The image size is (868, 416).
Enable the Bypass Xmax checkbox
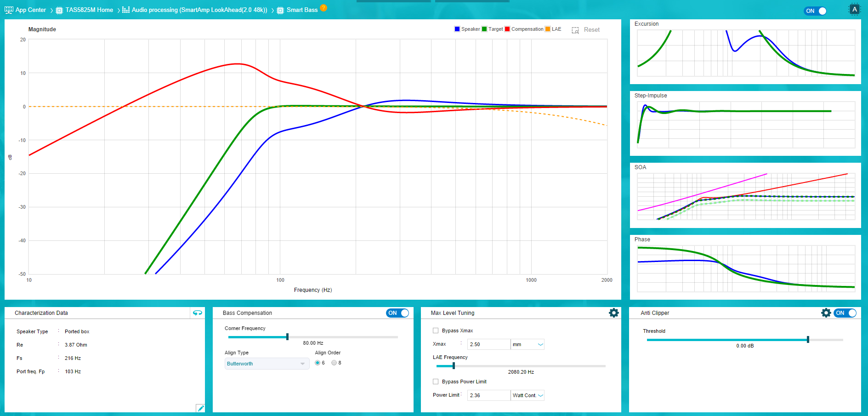pyautogui.click(x=436, y=331)
